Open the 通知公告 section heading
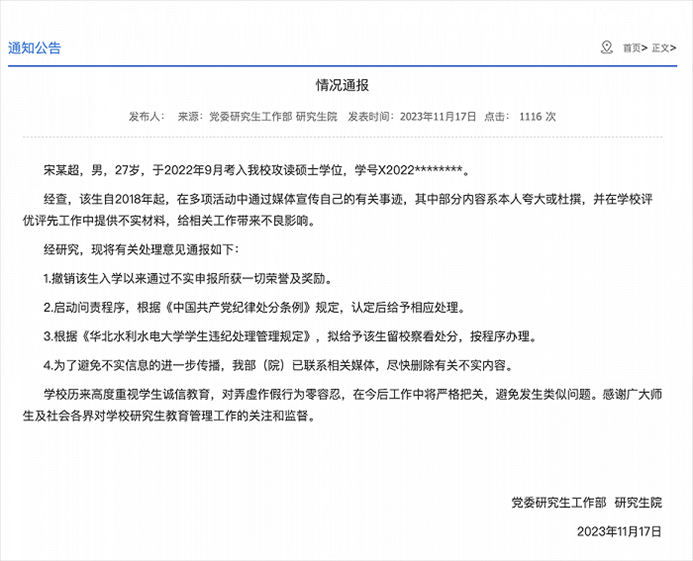This screenshot has width=693, height=561. pos(34,47)
